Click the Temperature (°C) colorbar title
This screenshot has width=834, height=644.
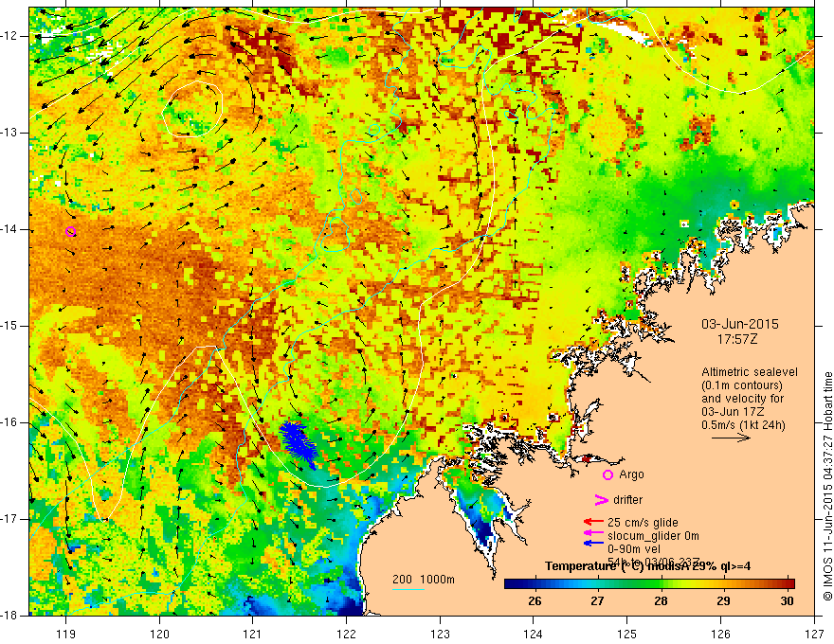(647, 566)
